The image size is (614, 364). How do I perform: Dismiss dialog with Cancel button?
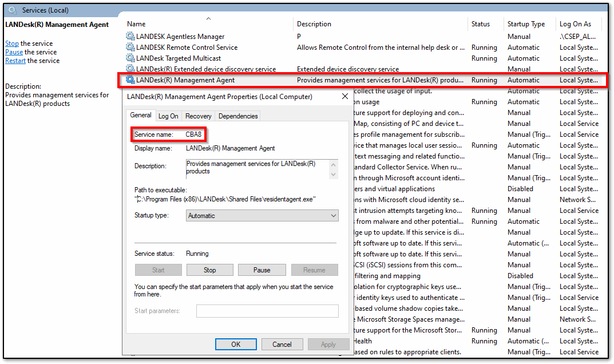(282, 345)
